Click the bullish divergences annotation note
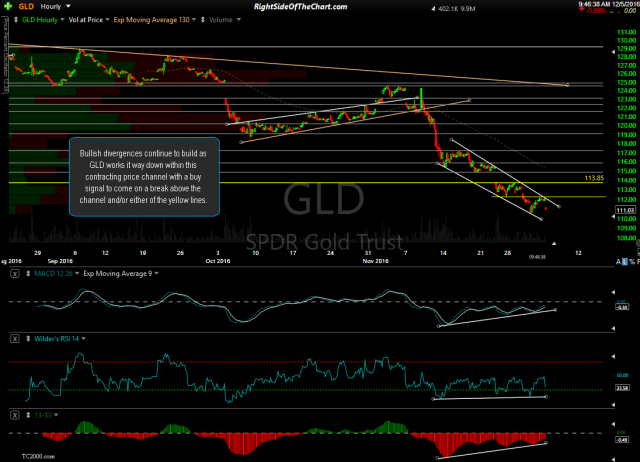This screenshot has width=640, height=462. click(144, 177)
